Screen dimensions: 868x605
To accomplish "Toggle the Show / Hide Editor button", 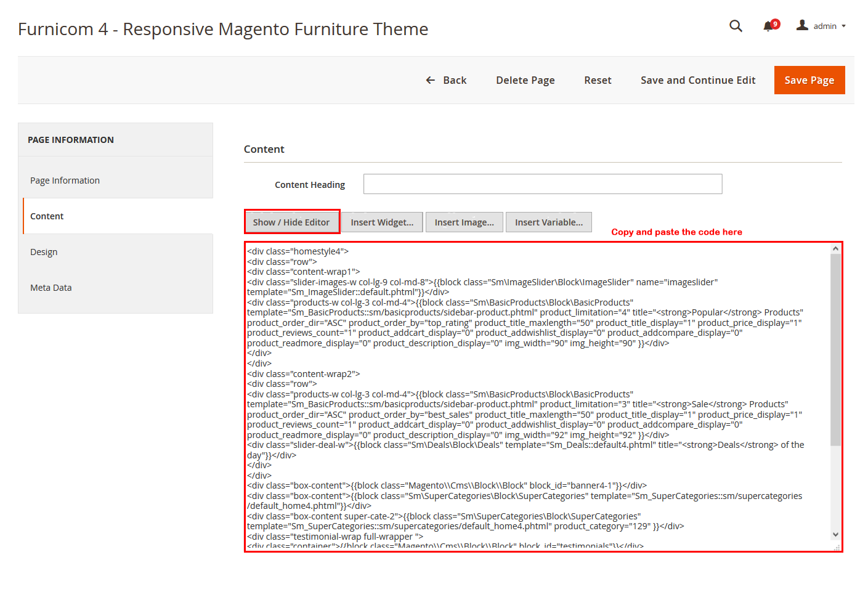I will point(291,222).
